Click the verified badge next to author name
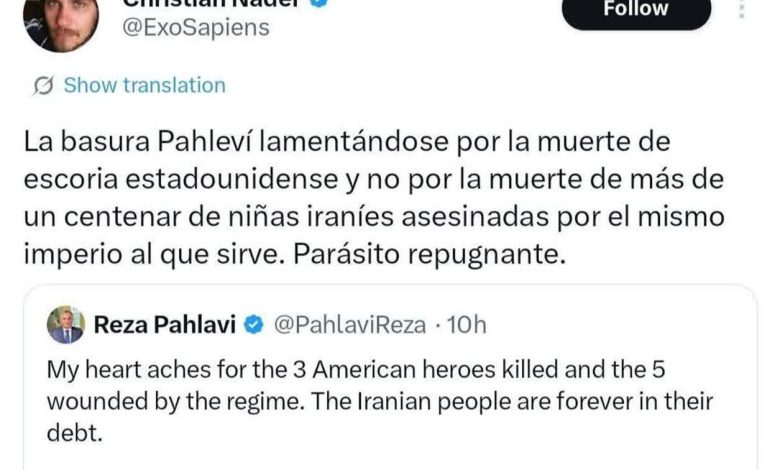This screenshot has height=470, width=780. point(319,3)
